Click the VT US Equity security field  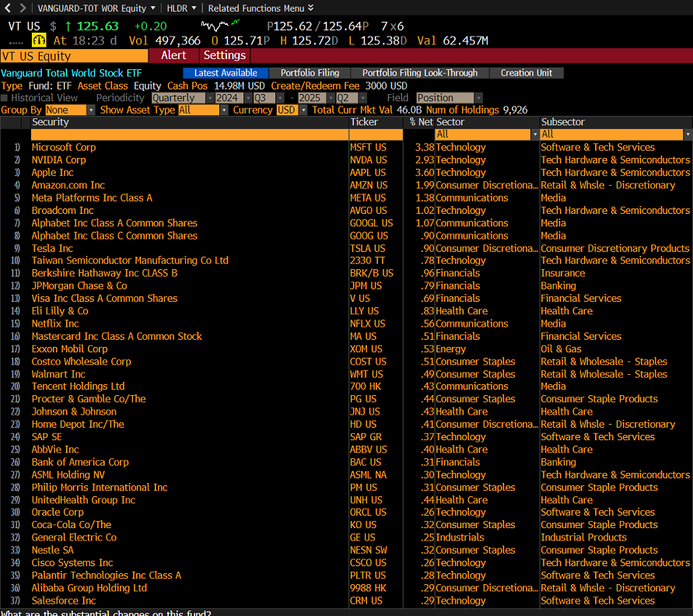(x=74, y=56)
